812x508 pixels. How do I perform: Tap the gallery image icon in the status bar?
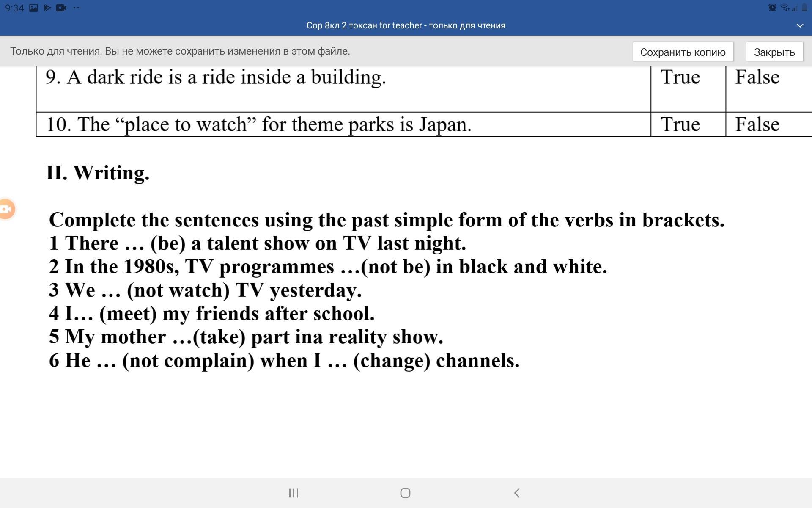[x=33, y=8]
